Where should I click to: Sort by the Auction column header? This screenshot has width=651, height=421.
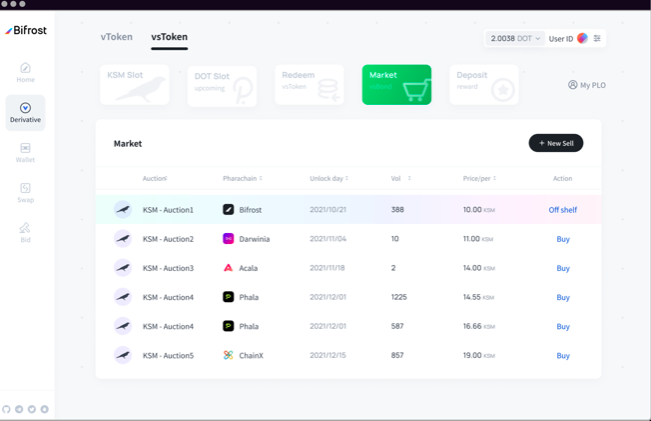coord(154,178)
